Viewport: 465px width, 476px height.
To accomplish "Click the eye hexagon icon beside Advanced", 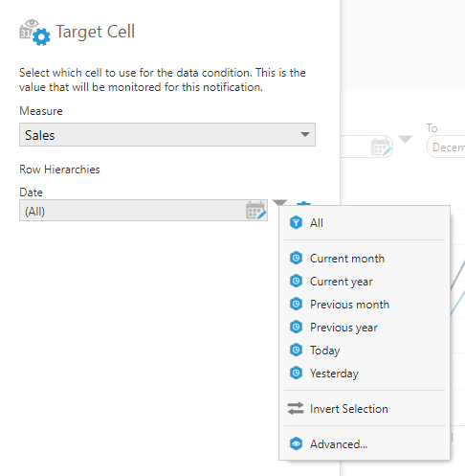I will click(x=296, y=443).
